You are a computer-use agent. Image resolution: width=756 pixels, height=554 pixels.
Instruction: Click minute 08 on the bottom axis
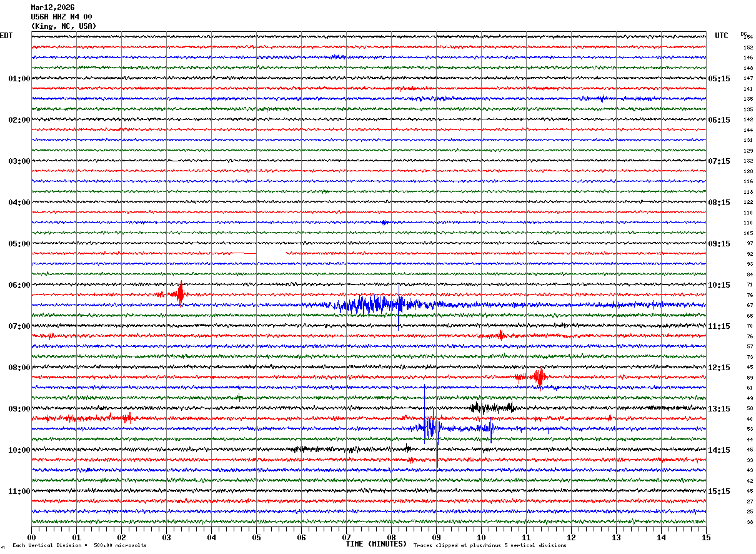pos(391,538)
